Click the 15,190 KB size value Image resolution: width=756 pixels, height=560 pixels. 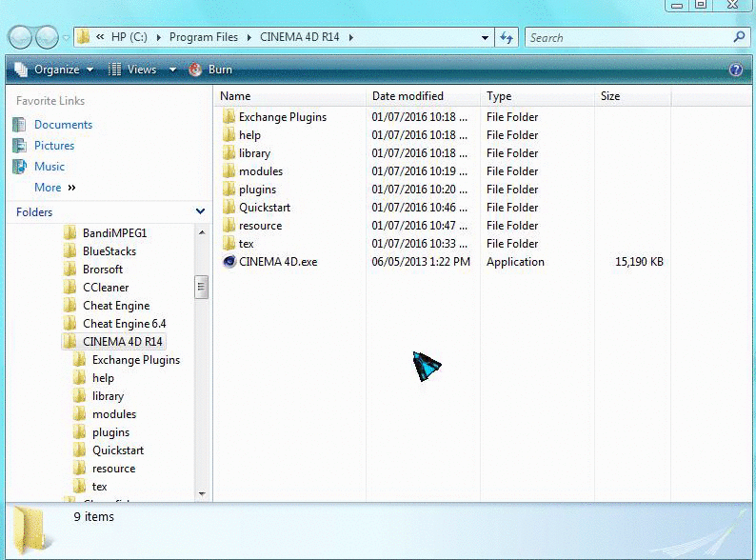(639, 262)
